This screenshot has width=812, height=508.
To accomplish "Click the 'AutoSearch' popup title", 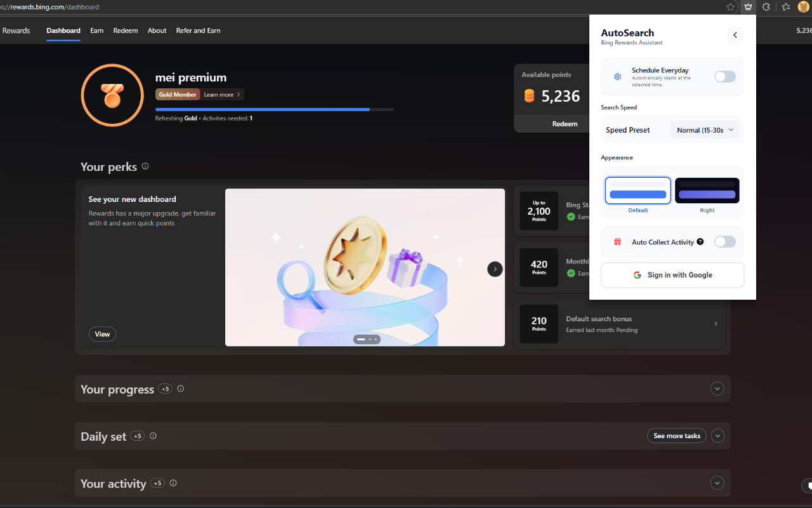I will [x=627, y=33].
